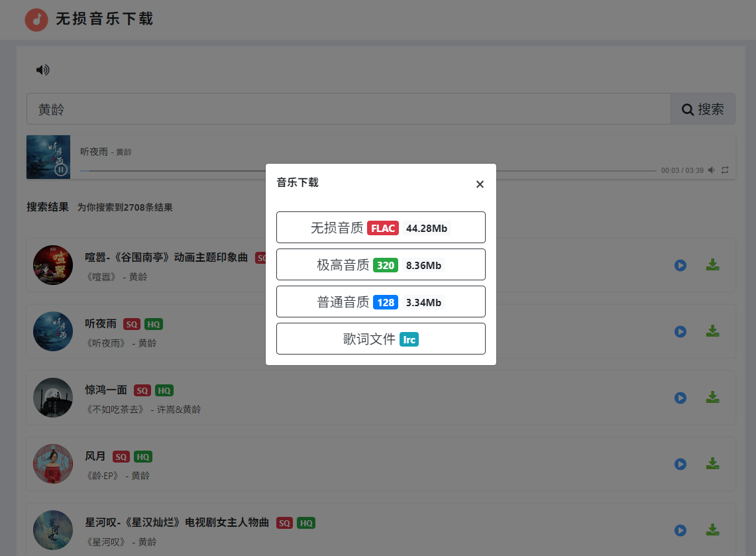Open download options for 风月
The image size is (756, 556).
click(x=712, y=464)
